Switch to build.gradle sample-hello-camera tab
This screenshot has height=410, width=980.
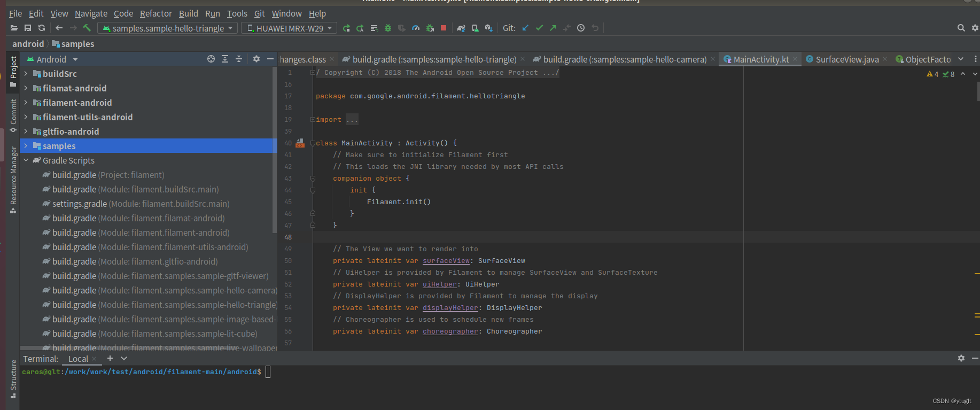[624, 59]
